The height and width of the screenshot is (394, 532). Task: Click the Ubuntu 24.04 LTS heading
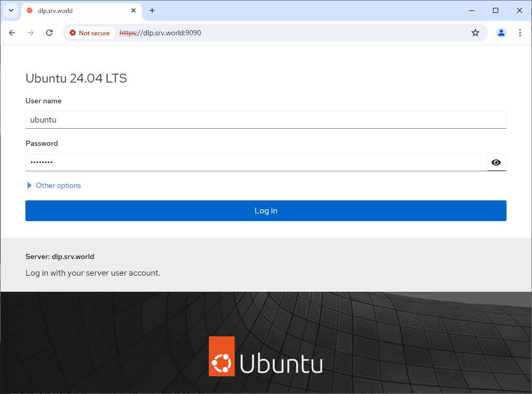click(76, 78)
